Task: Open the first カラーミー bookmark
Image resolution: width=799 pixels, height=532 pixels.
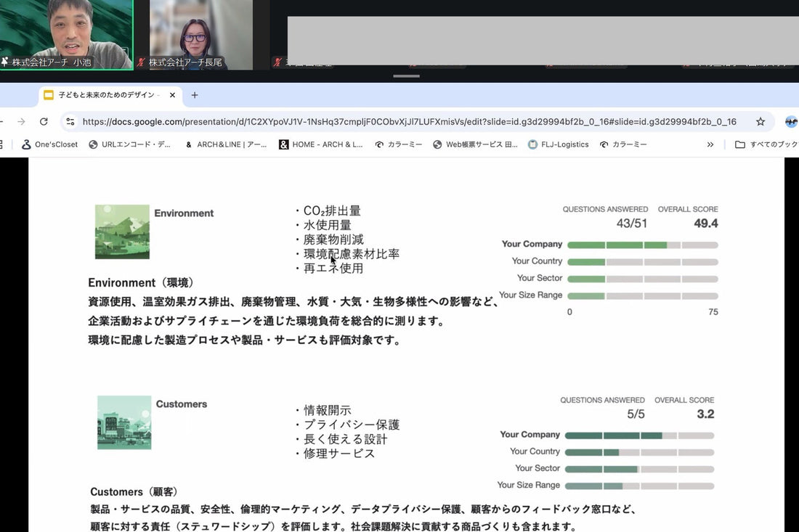Action: click(399, 144)
